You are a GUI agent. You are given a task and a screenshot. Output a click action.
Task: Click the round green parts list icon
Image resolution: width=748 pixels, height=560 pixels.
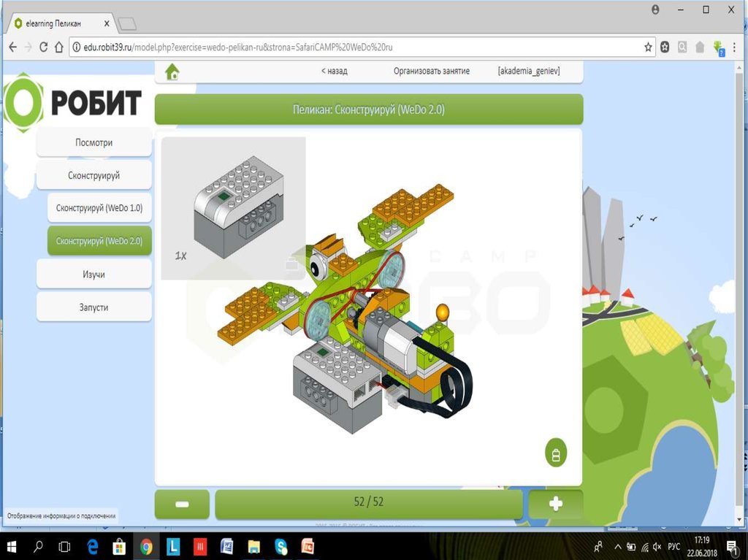[x=556, y=453]
